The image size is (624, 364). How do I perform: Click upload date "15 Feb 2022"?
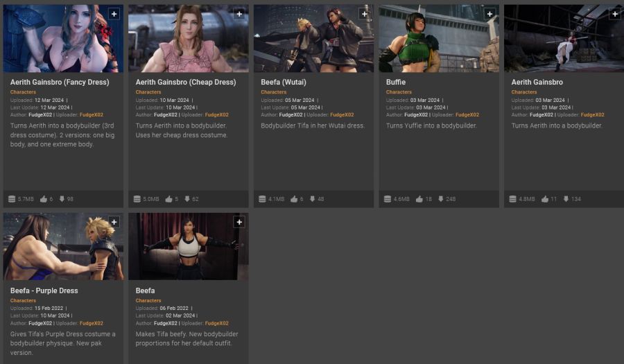click(x=49, y=309)
